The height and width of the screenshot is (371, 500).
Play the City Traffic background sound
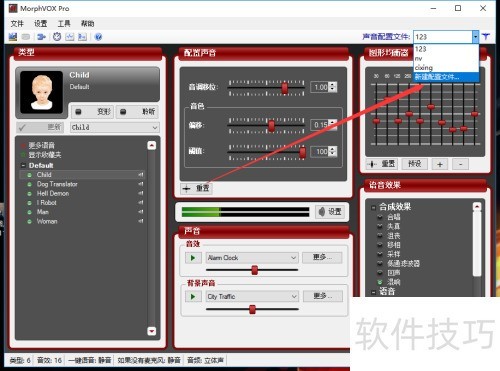point(193,296)
